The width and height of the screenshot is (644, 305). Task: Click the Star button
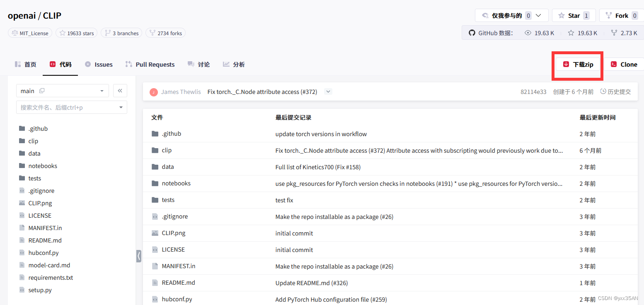[x=574, y=16]
